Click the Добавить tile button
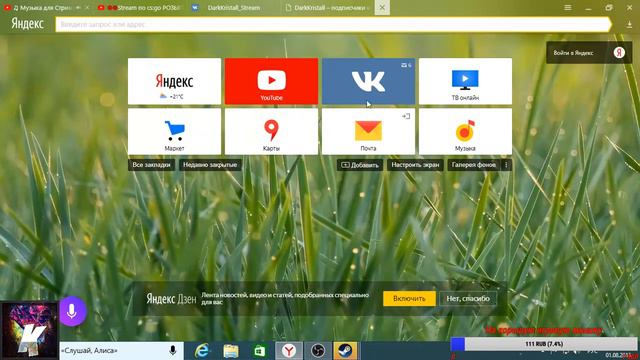The image size is (640, 360). (360, 165)
